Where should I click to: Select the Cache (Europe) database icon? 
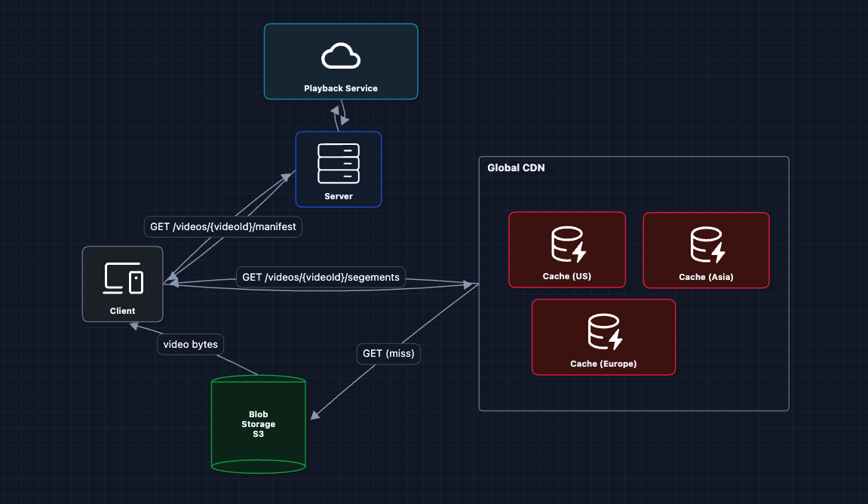603,331
